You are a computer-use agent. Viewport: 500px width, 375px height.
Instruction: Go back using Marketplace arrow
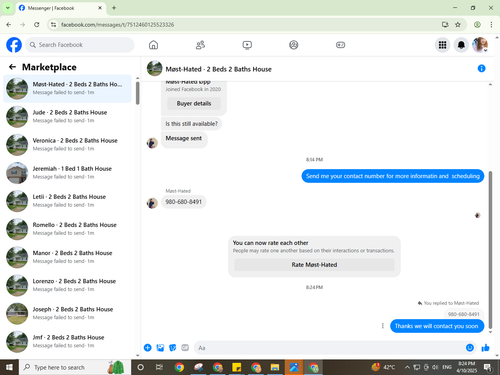pos(12,67)
